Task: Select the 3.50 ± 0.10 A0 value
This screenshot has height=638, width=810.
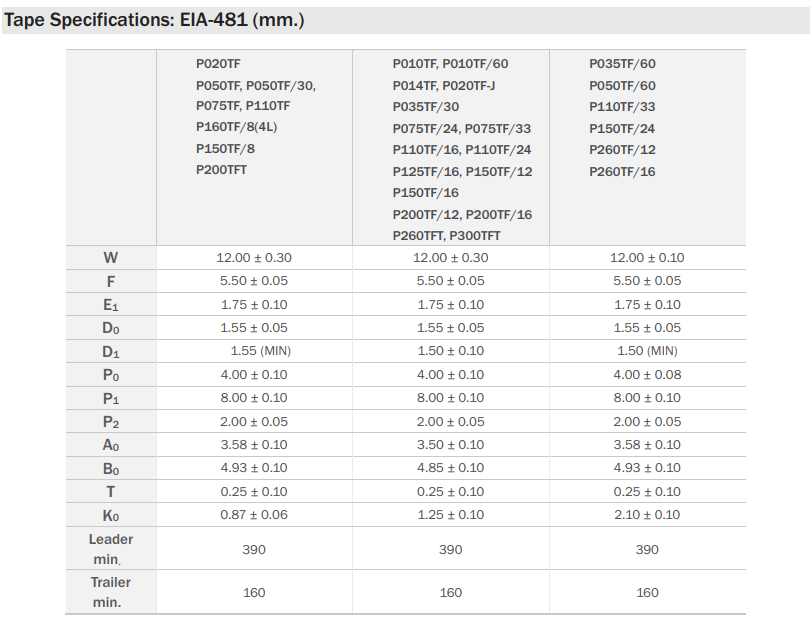Action: click(450, 445)
